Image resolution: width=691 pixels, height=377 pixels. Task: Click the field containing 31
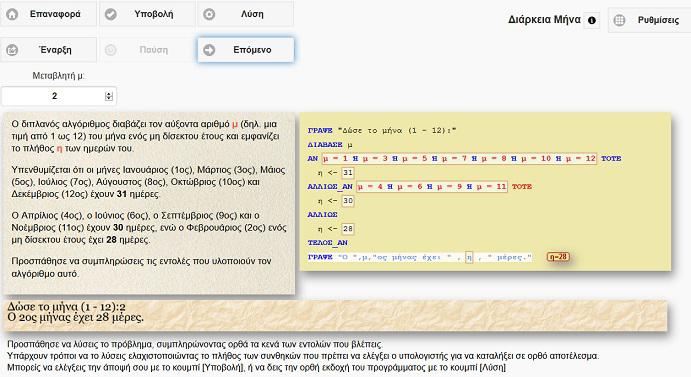pyautogui.click(x=348, y=172)
